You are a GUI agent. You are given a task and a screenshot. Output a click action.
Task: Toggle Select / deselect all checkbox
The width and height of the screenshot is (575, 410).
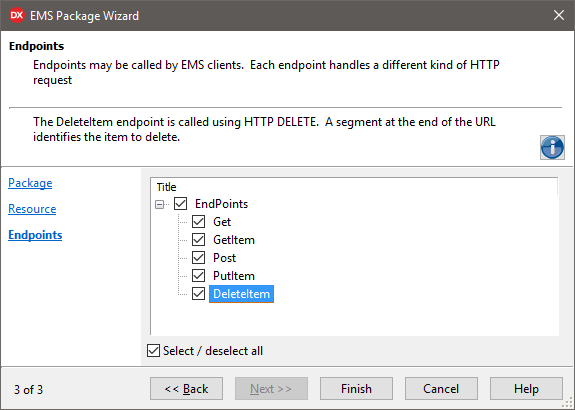coord(153,351)
